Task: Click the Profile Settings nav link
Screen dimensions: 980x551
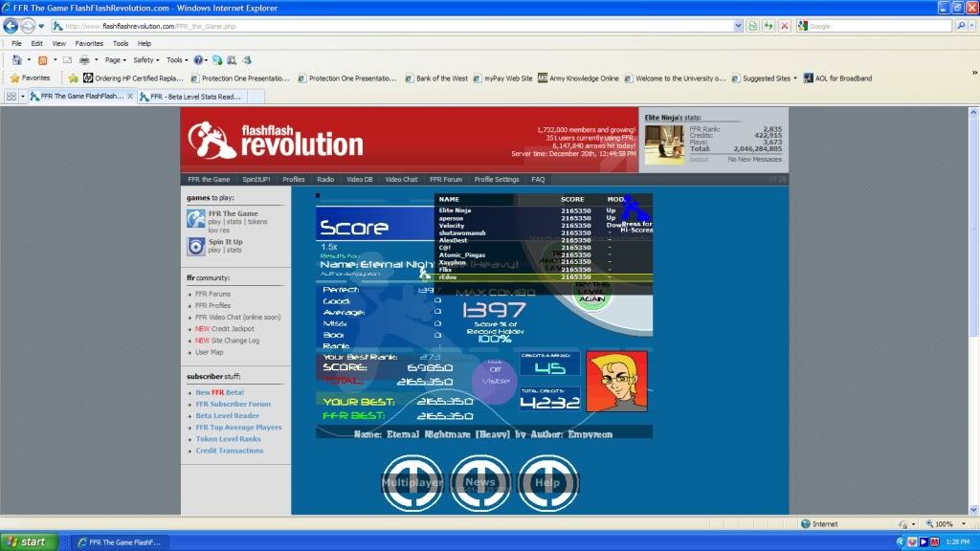Action: [496, 179]
